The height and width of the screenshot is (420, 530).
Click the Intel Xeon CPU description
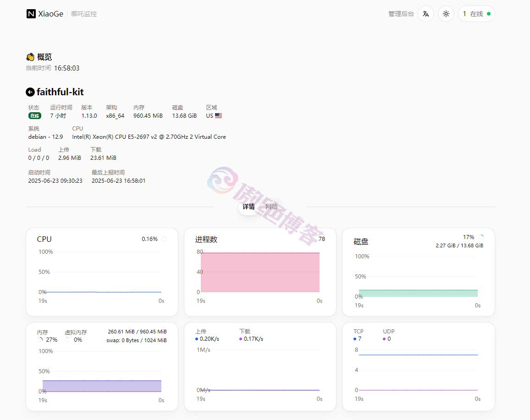(x=149, y=137)
